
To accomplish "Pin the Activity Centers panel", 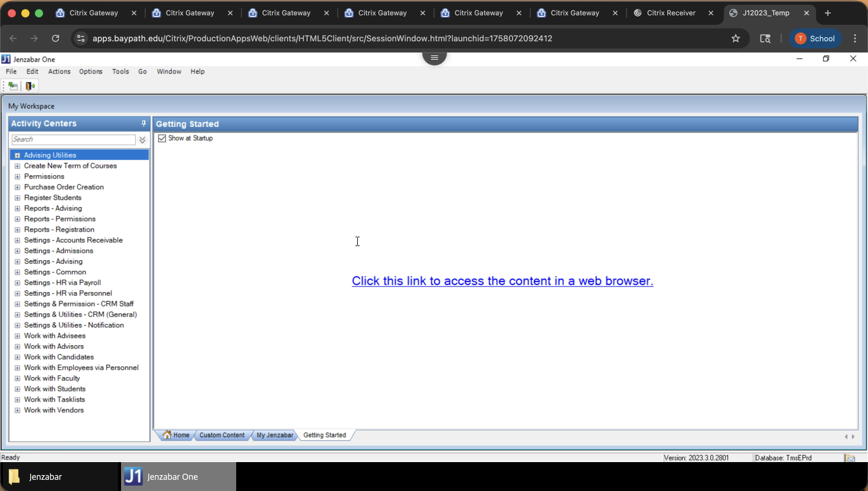I will pyautogui.click(x=143, y=123).
